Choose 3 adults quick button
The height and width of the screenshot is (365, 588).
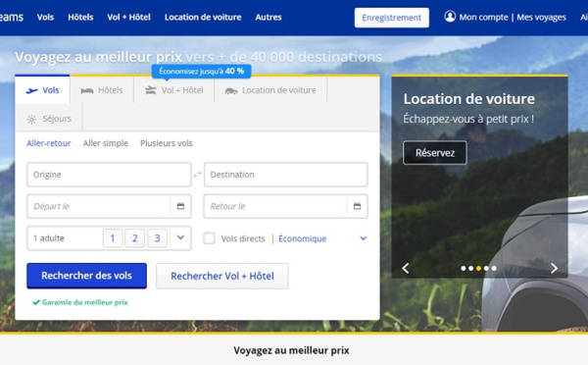click(x=158, y=238)
